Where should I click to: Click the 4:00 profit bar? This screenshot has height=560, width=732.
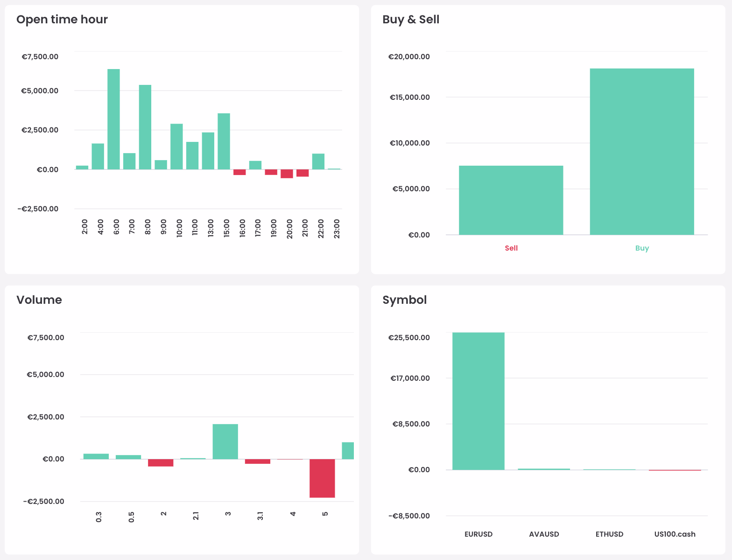(x=98, y=156)
